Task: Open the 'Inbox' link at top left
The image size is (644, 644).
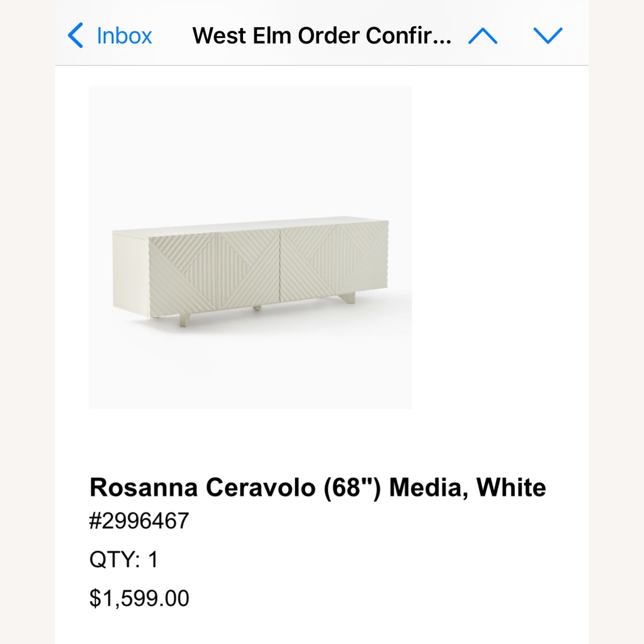Action: [x=123, y=35]
